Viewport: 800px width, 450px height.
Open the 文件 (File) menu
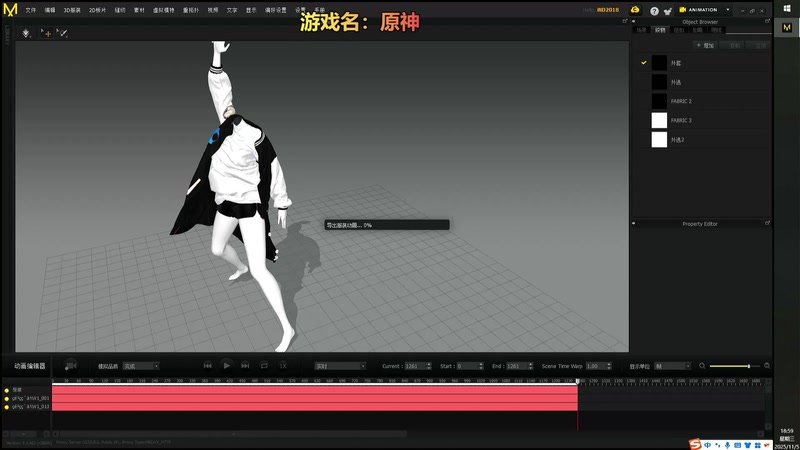click(31, 10)
